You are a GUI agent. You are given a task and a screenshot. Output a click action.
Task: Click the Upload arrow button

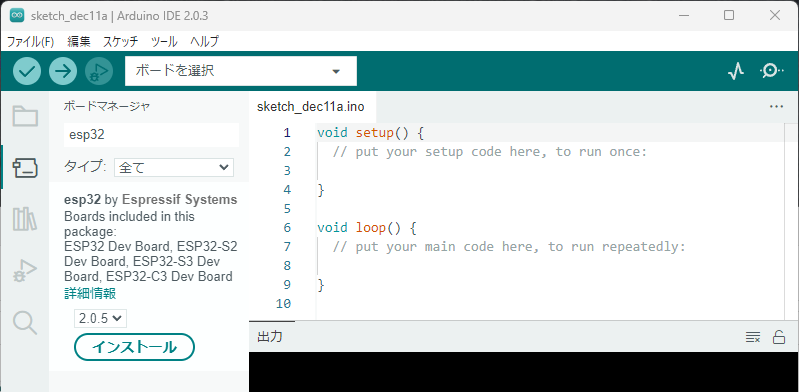(63, 71)
